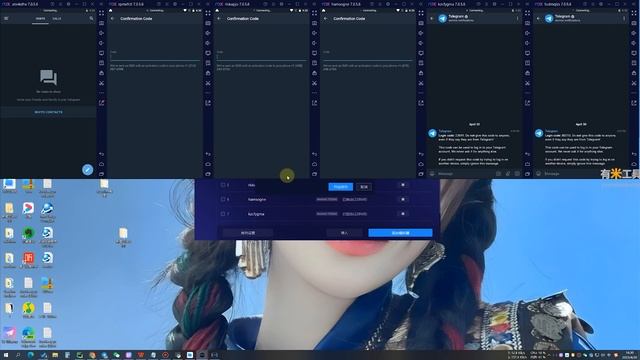Image resolution: width=640 pixels, height=360 pixels.
Task: Click wide blue button at dialog bottom
Action: pos(400,233)
